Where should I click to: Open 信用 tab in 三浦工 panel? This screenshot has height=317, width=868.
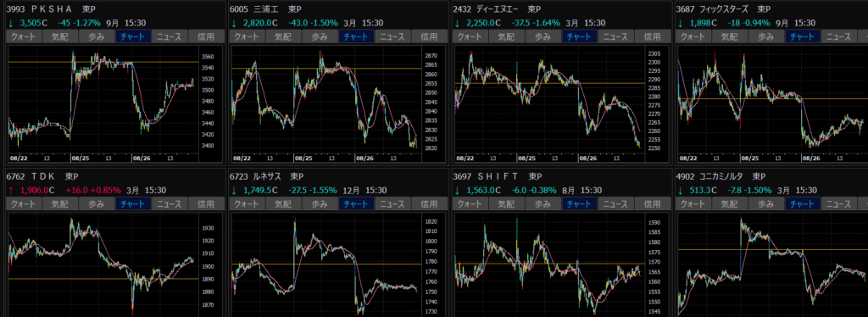[429, 36]
